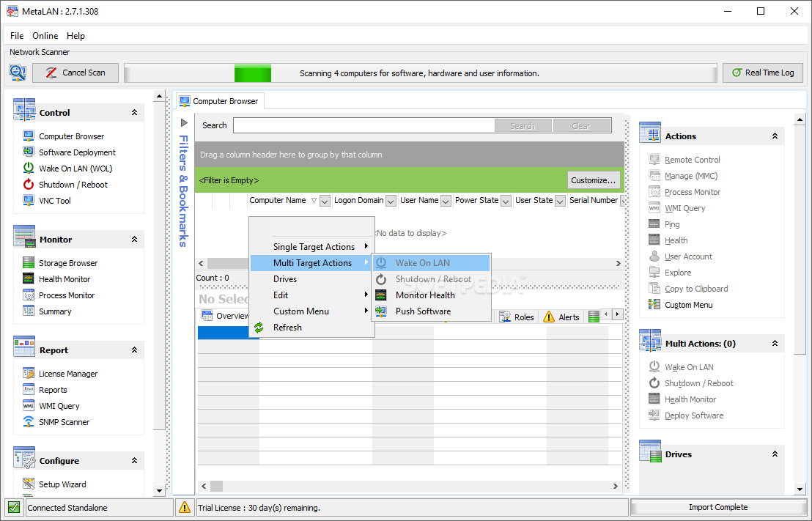Open Reports in the Report section

pyautogui.click(x=53, y=390)
